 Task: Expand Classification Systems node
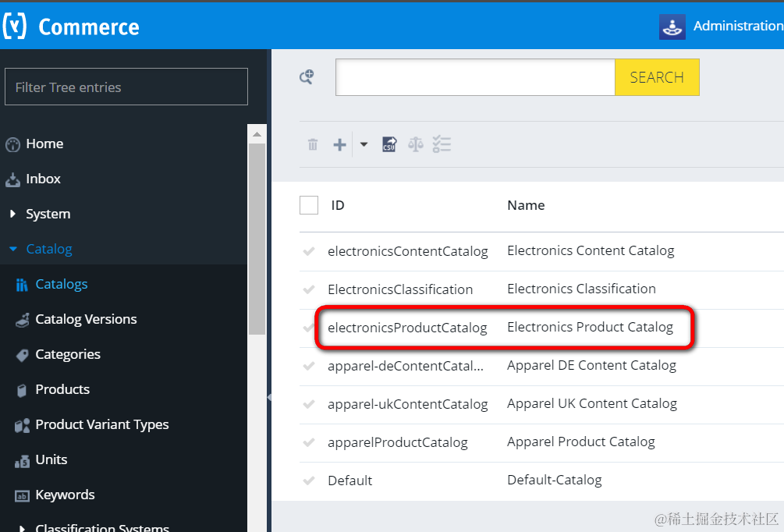(22, 527)
